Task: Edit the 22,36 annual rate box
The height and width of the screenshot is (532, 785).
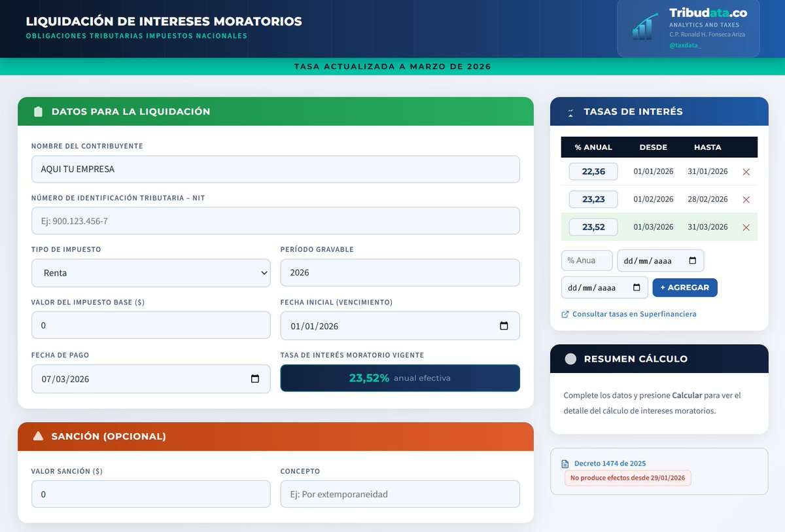Action: click(593, 171)
